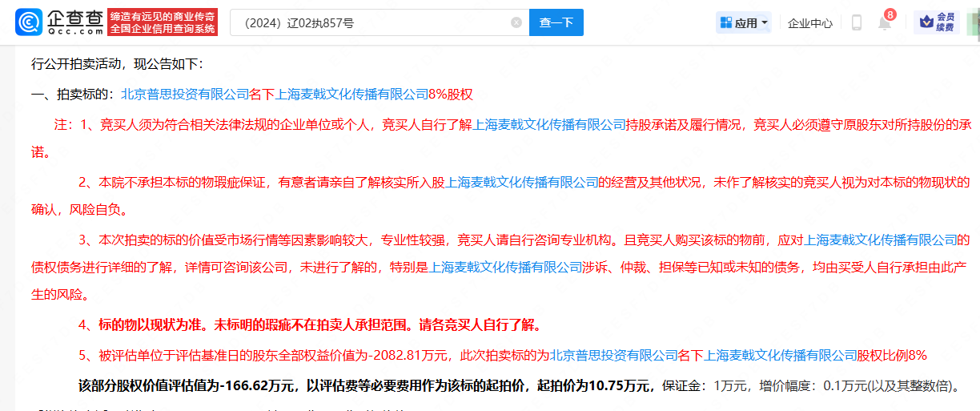Clear the search box with the X icon
980x411 pixels.
click(x=516, y=22)
